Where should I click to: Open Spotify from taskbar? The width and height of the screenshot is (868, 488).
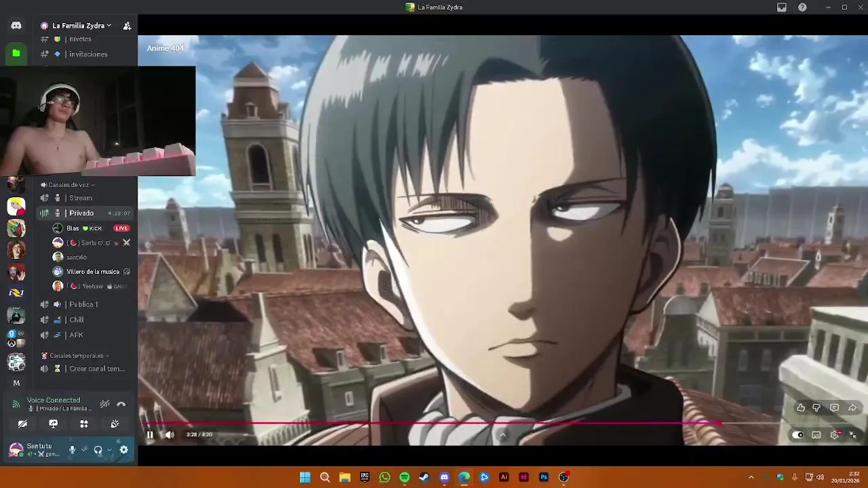[404, 477]
